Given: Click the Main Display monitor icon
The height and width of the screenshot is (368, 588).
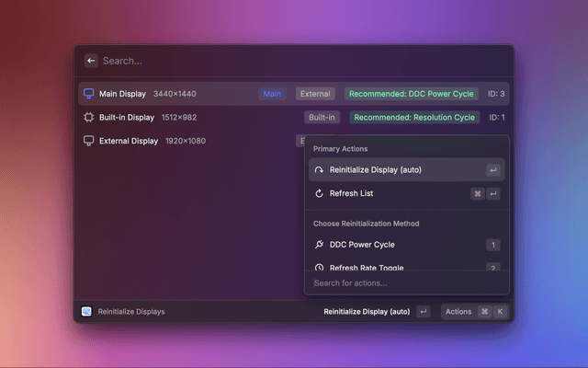Looking at the screenshot, I should pos(89,94).
